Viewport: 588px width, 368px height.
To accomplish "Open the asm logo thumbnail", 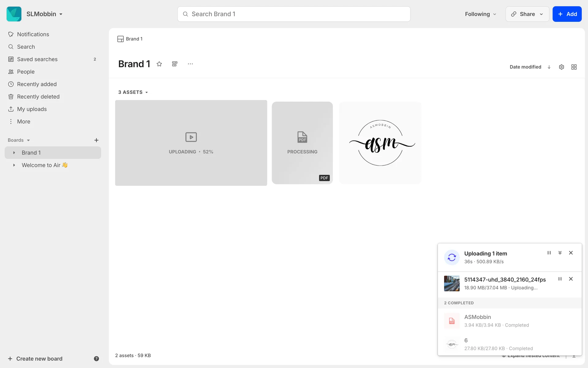I will [x=380, y=143].
